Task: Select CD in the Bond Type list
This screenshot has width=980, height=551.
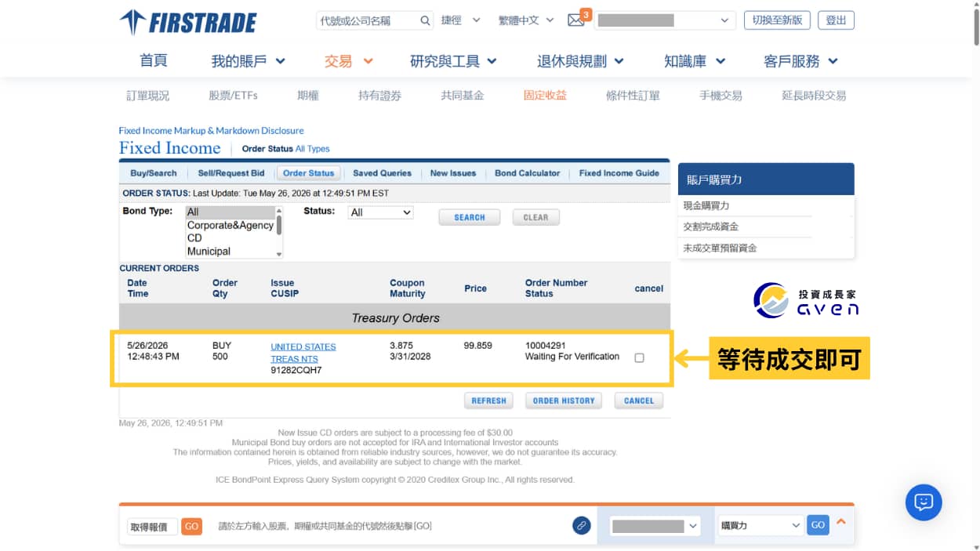Action: pos(230,238)
